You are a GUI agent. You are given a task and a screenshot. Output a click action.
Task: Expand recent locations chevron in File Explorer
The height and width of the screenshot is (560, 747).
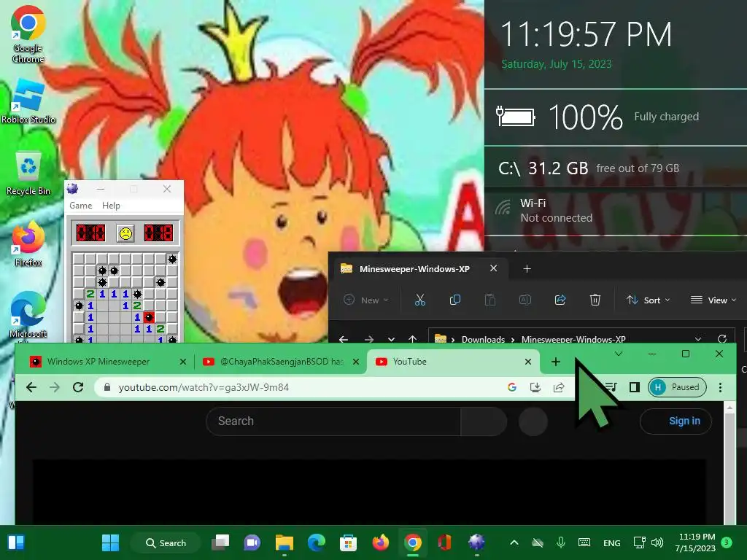click(x=391, y=339)
